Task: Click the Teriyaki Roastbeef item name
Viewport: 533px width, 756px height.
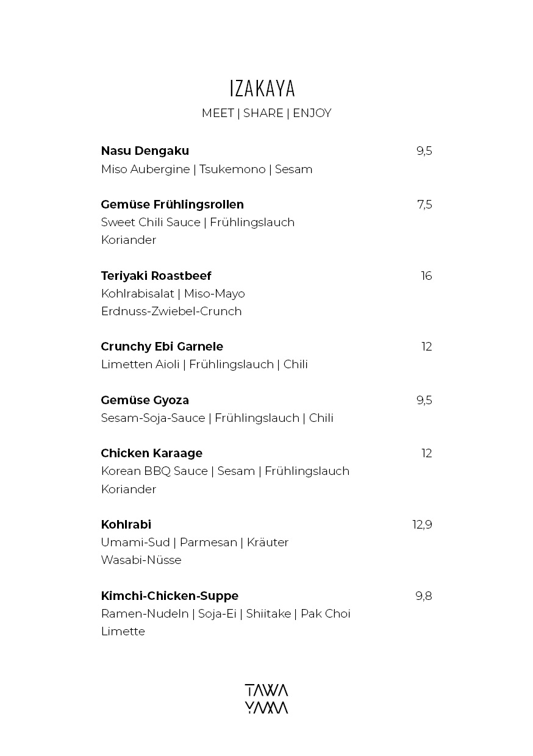Action: [x=156, y=276]
